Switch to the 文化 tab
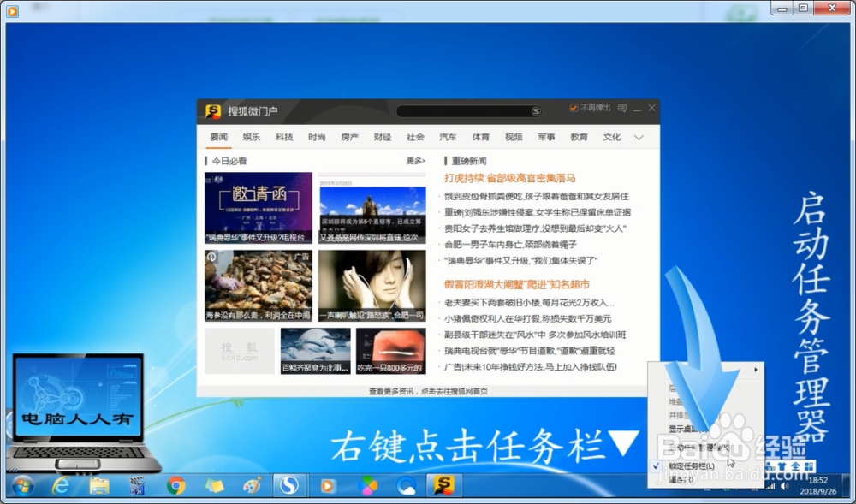856x504 pixels. [612, 138]
